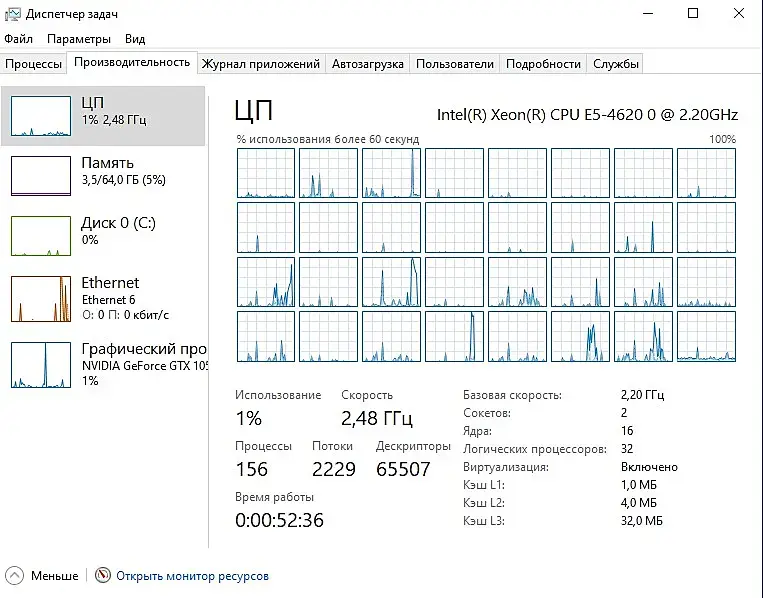
Task: Open the Автозагрузка tab
Action: pos(367,63)
